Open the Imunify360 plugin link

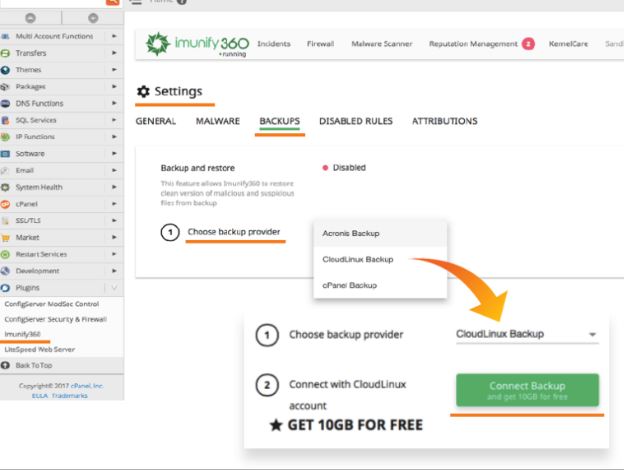[x=22, y=333]
